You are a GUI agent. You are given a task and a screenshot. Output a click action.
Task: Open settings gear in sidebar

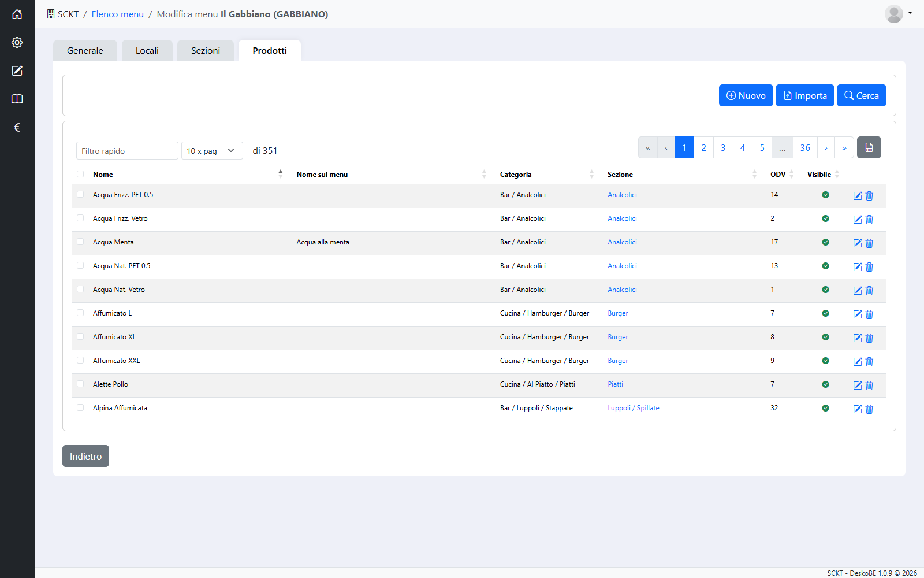coord(17,43)
